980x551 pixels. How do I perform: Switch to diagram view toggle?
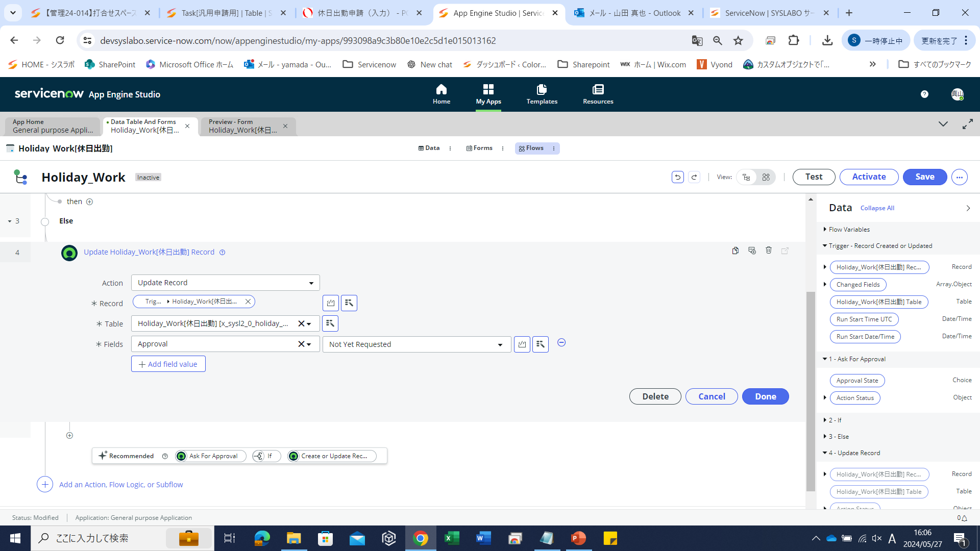766,177
